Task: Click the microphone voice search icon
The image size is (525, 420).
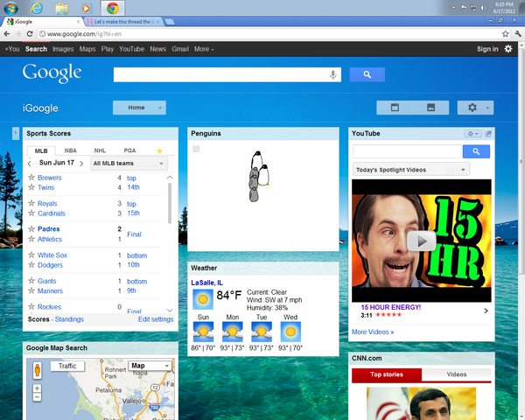Action: (x=332, y=74)
